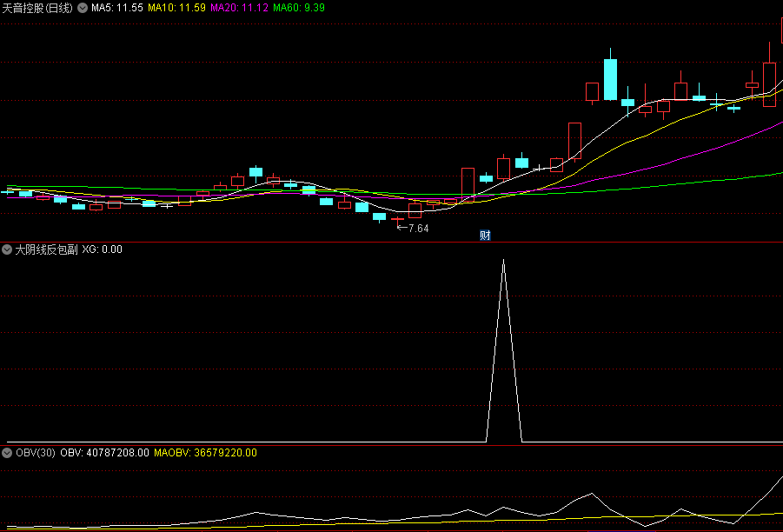The width and height of the screenshot is (783, 532).
Task: Click the XG signal spike peak
Action: (x=503, y=260)
